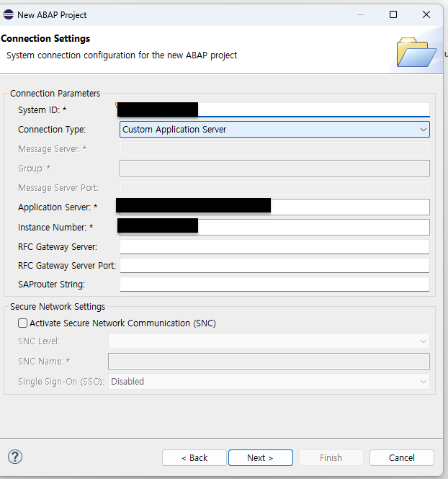Click the 'Instance Number: *' label
This screenshot has height=479, width=448.
pyautogui.click(x=55, y=228)
